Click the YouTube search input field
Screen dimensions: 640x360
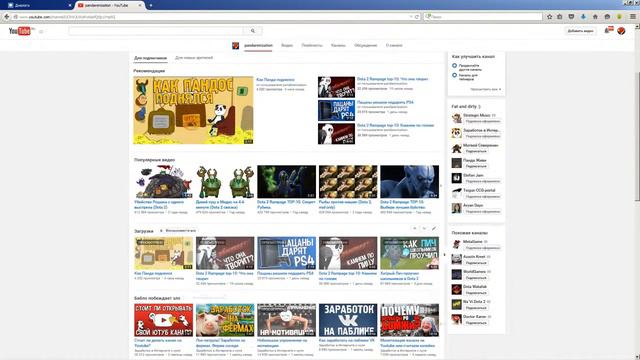pos(156,31)
